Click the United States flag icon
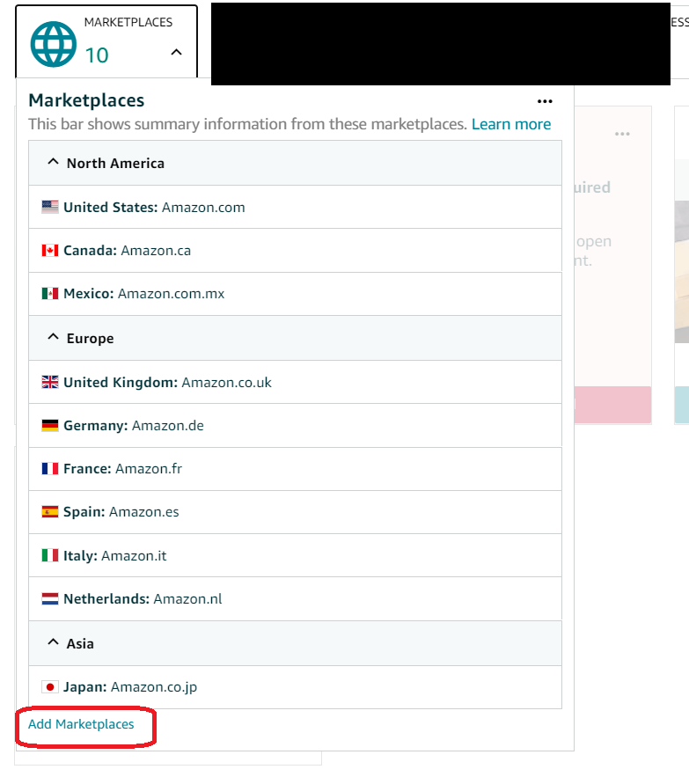This screenshot has width=689, height=784. coord(50,207)
